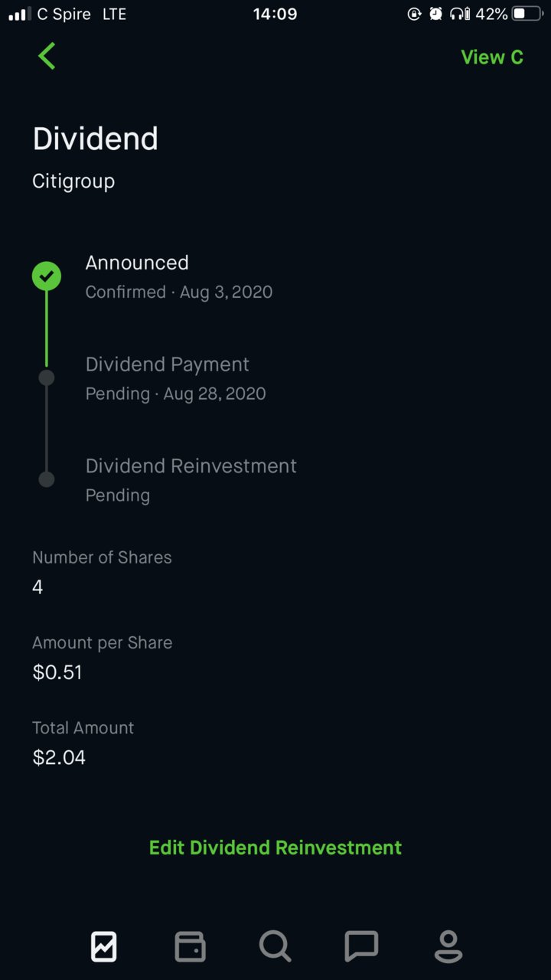
Task: Tap Edit Dividend Reinvestment
Action: pyautogui.click(x=275, y=848)
